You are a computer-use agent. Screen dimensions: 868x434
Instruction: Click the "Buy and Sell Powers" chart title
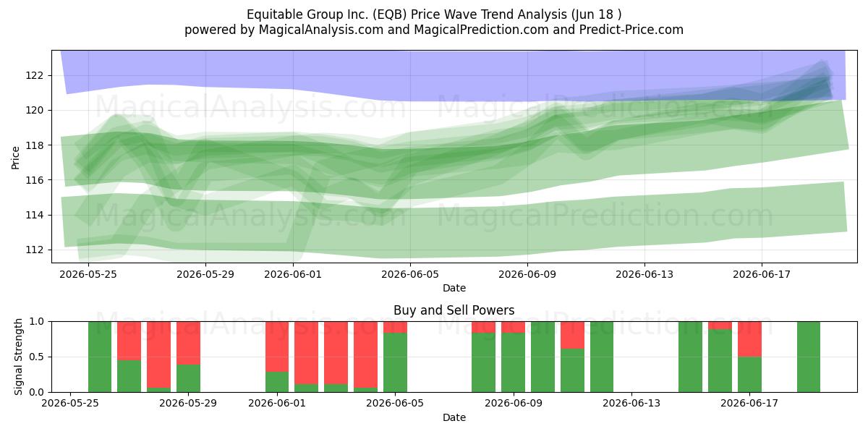point(454,310)
